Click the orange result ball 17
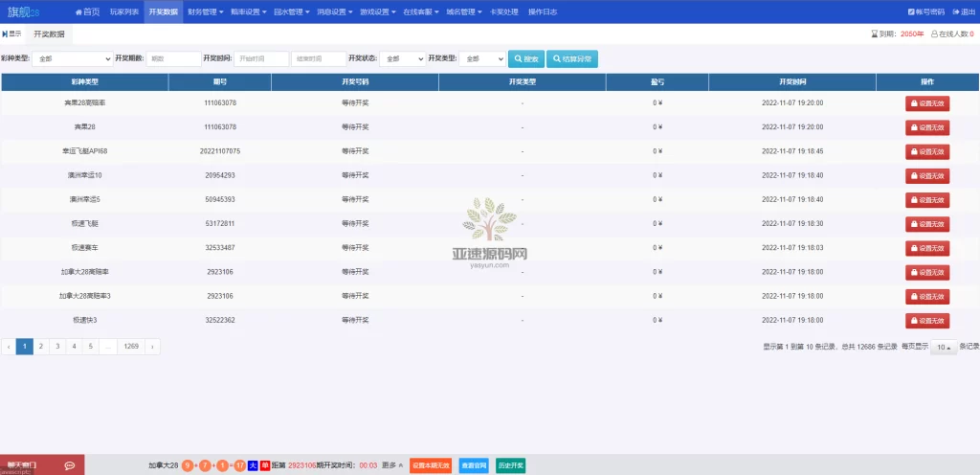This screenshot has height=475, width=980. (239, 465)
